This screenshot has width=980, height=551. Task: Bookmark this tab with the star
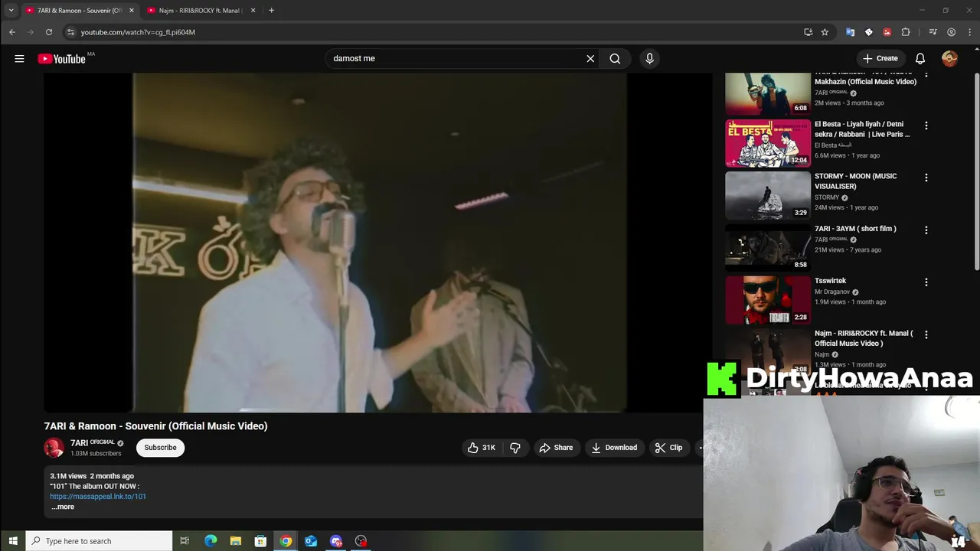coord(825,32)
